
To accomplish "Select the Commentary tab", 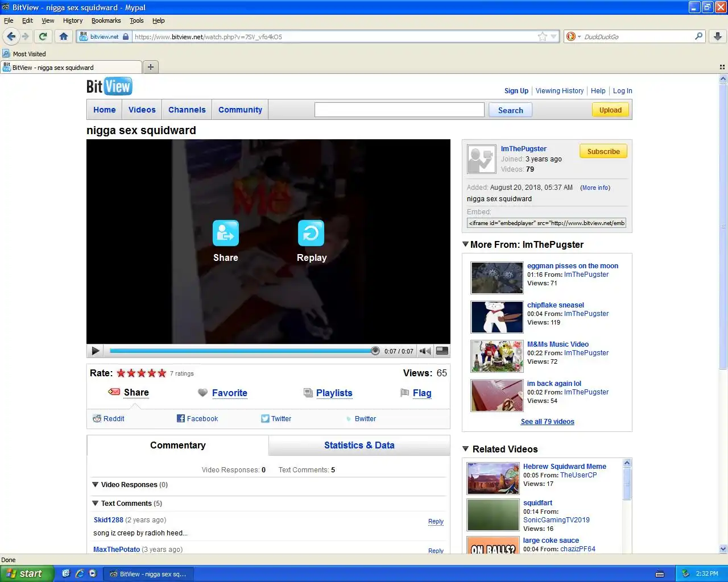I will [178, 446].
